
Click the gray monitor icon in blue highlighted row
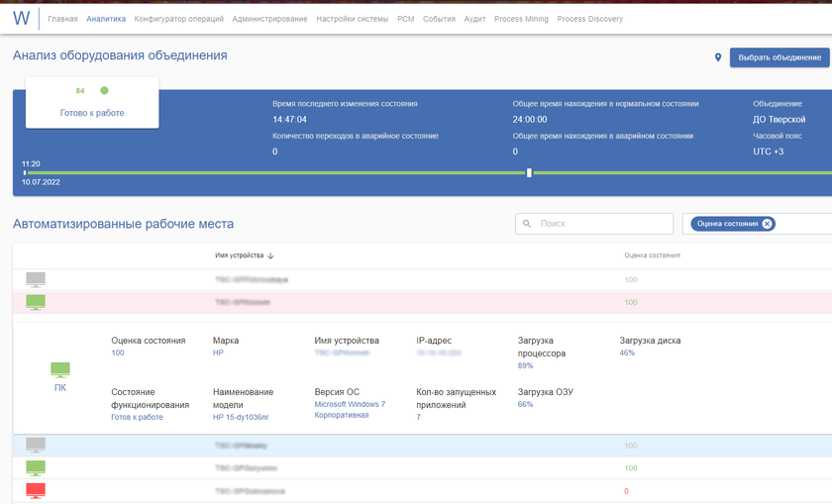[x=36, y=446]
